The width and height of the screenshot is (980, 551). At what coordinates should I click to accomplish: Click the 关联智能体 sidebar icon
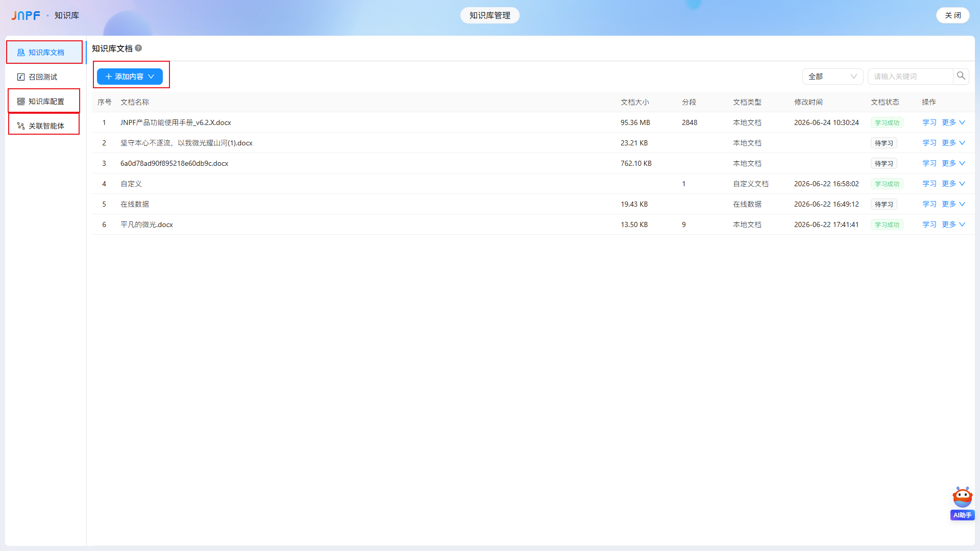coord(21,126)
